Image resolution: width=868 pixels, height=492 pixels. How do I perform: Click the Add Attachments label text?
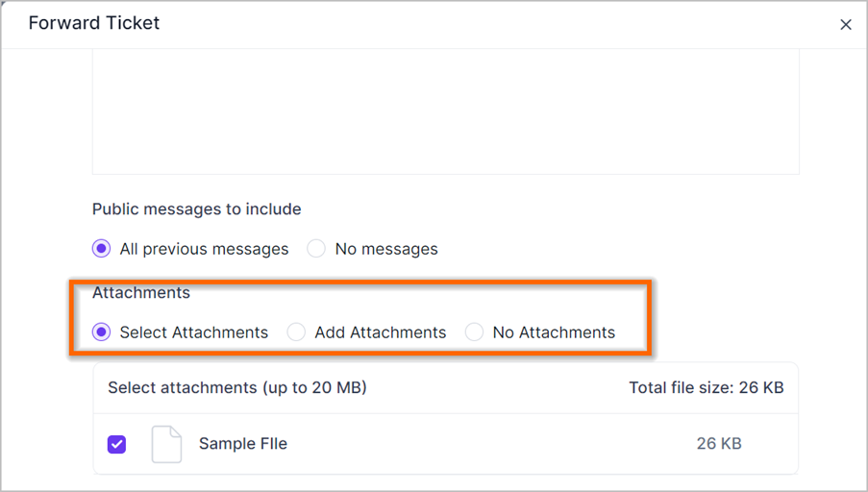coord(380,332)
